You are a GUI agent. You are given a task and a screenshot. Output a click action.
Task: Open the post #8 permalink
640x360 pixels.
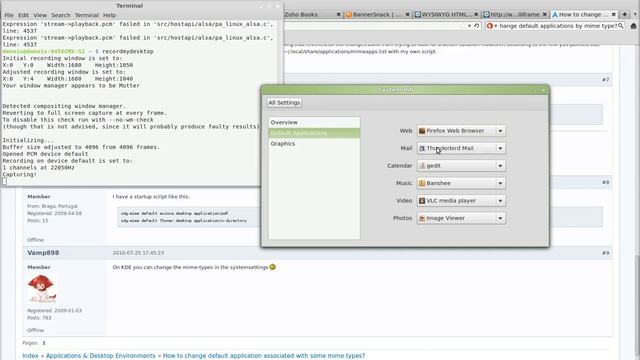click(605, 182)
